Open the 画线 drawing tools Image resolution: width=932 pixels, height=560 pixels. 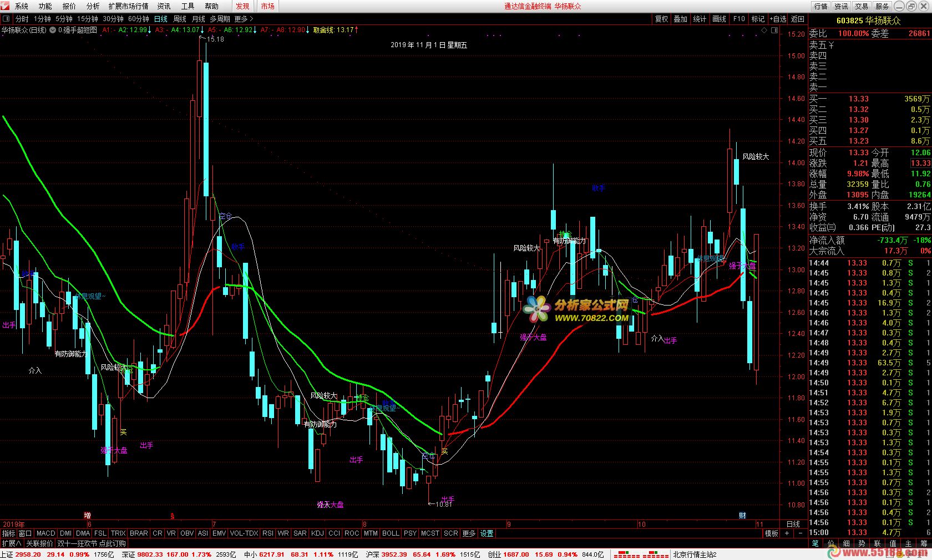point(720,19)
